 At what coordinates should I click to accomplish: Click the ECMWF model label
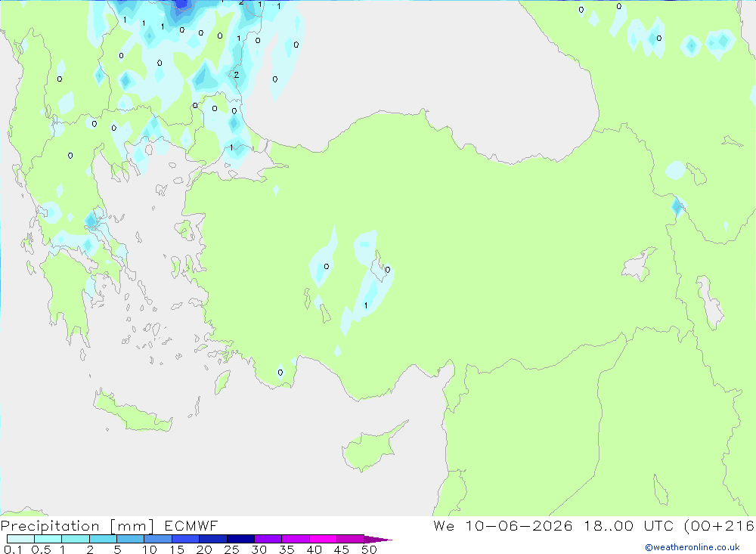[x=191, y=526]
